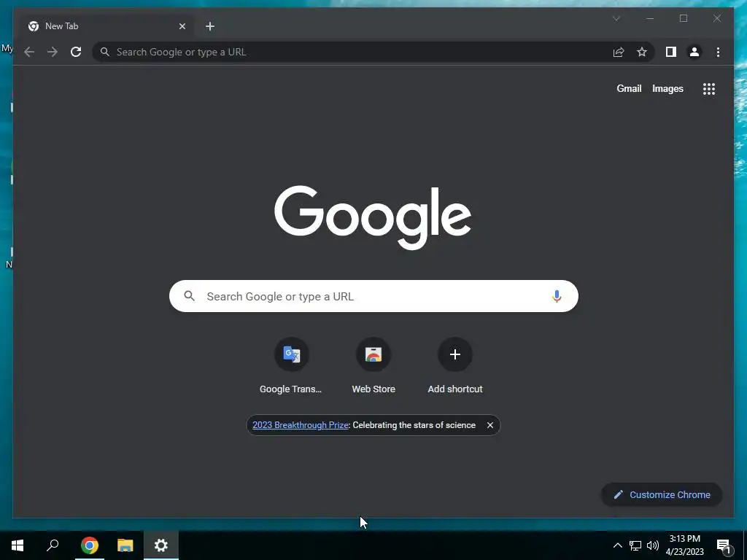Open the tab search dropdown arrow
747x560 pixels.
click(x=616, y=18)
